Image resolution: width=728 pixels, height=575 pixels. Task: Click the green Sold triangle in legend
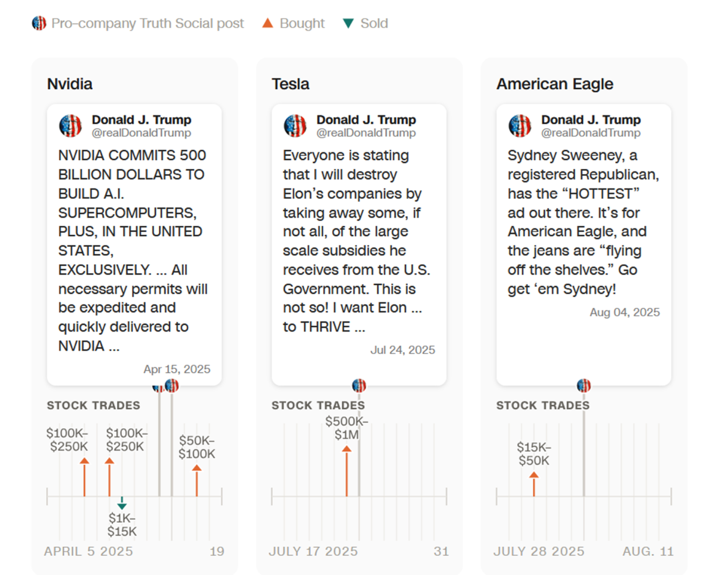pyautogui.click(x=348, y=23)
